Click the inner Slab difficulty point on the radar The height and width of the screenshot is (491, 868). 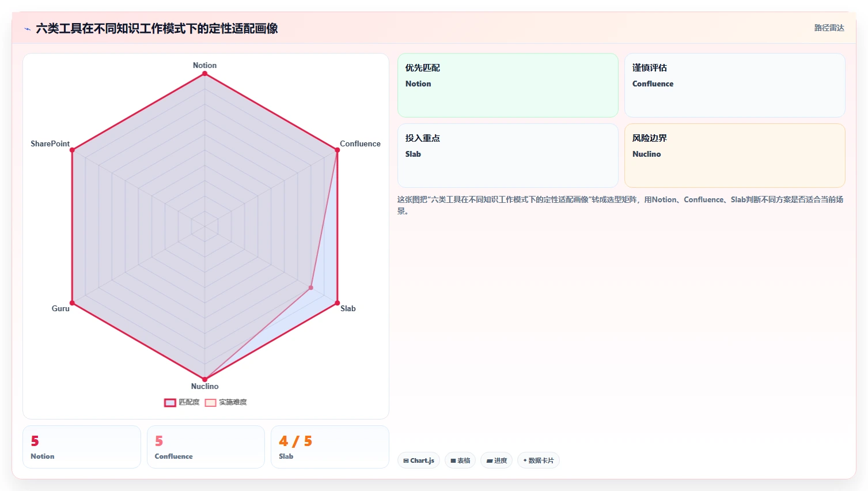tap(310, 288)
